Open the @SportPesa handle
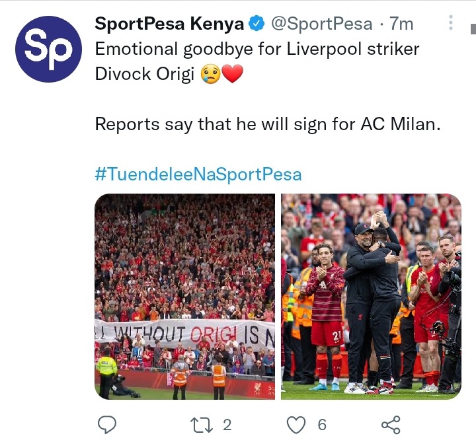 [321, 24]
